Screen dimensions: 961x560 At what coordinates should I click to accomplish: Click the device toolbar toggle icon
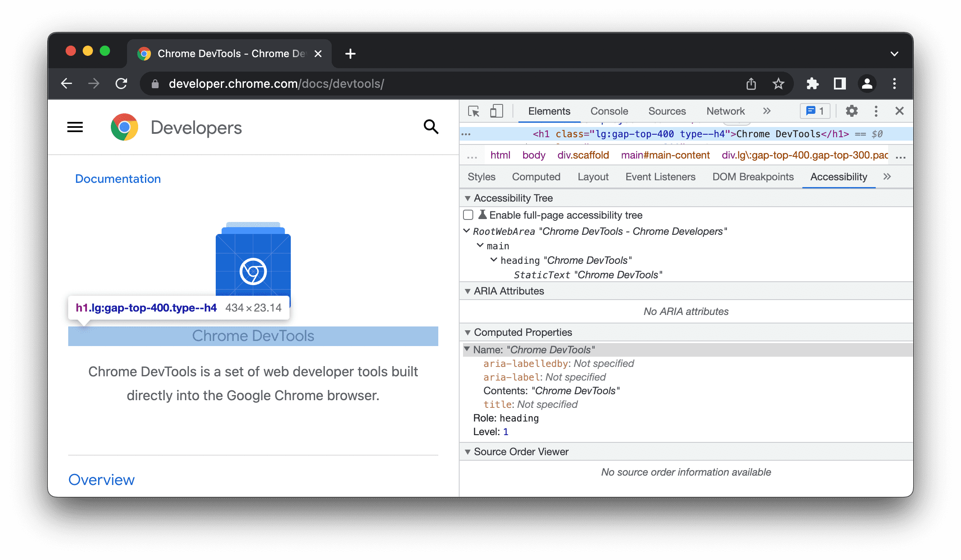point(496,111)
